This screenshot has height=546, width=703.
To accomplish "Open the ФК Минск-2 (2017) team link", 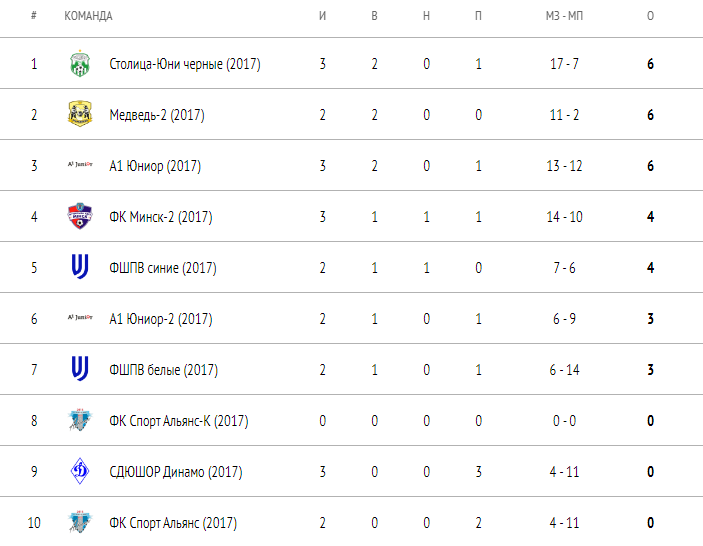I will [161, 217].
